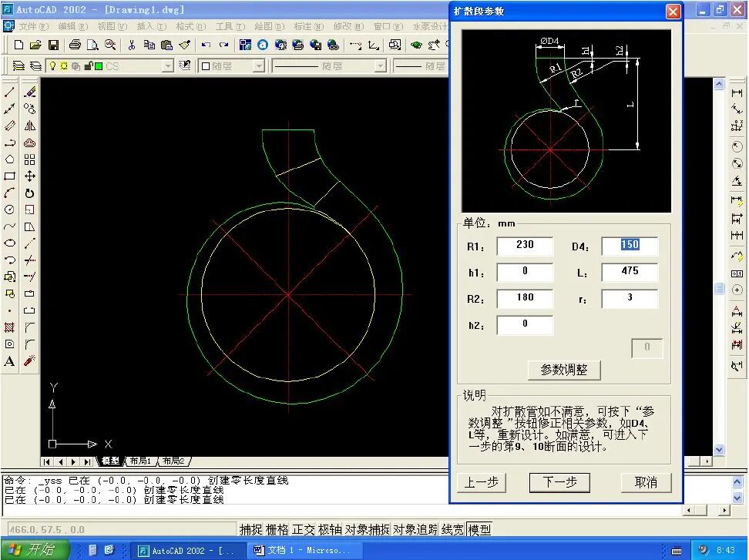Open the 修改 Modify menu
The width and height of the screenshot is (749, 560).
tap(348, 26)
